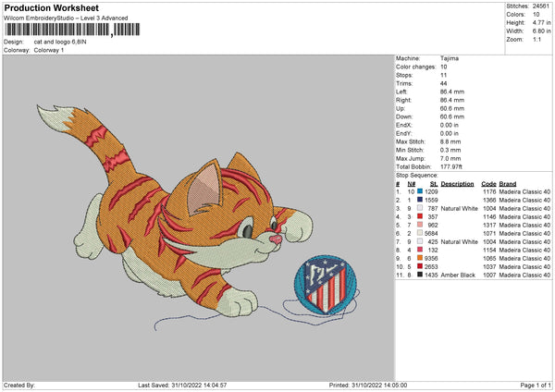Click the blue swatch for stop 1
Screen dimensions: 555x392
(420, 191)
